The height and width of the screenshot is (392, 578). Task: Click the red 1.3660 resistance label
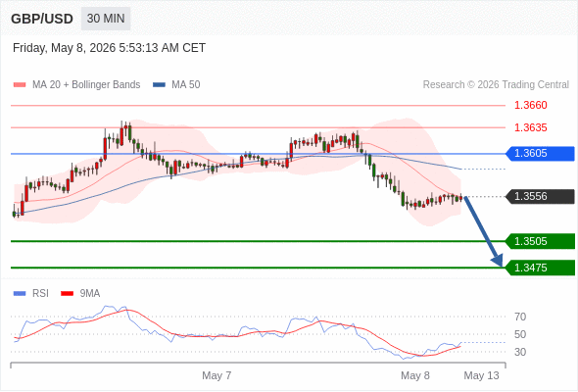(530, 106)
